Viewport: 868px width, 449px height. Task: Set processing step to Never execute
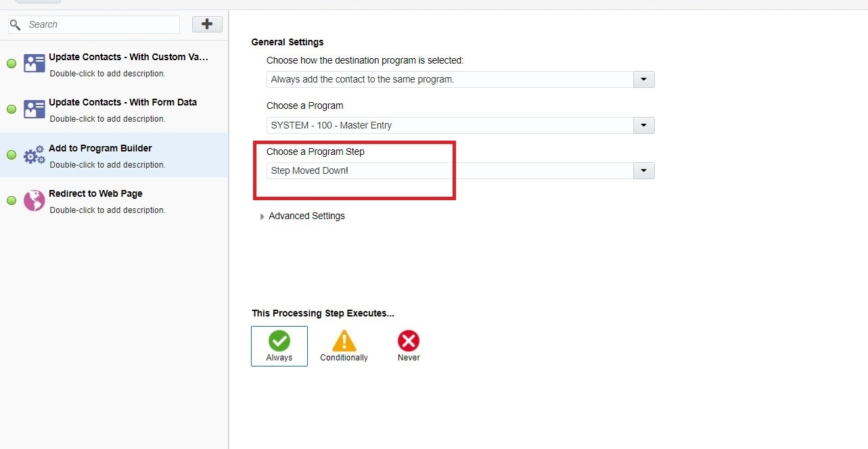tap(409, 346)
